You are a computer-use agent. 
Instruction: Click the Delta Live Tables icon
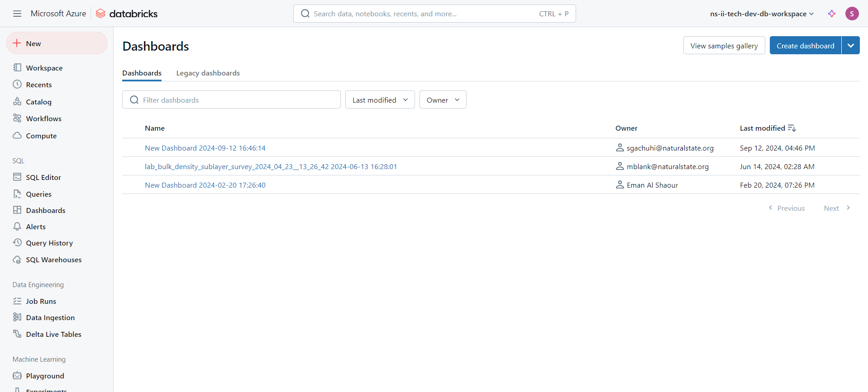click(x=17, y=334)
